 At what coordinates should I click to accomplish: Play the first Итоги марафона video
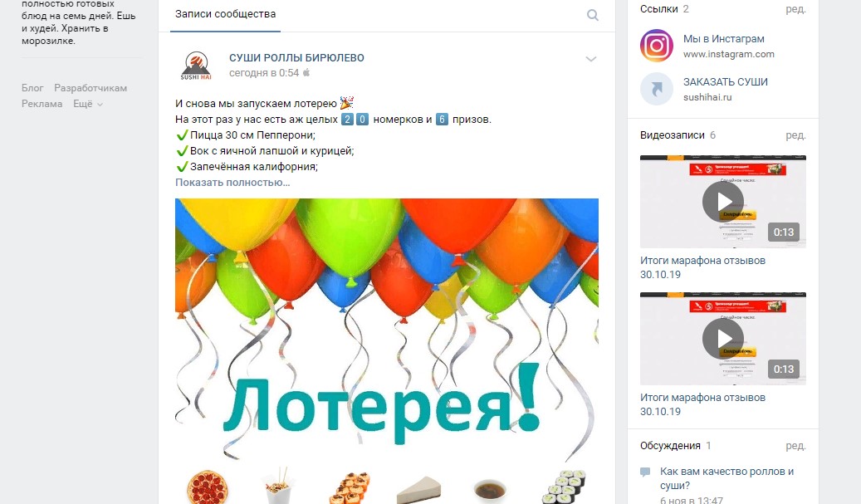pyautogui.click(x=722, y=202)
